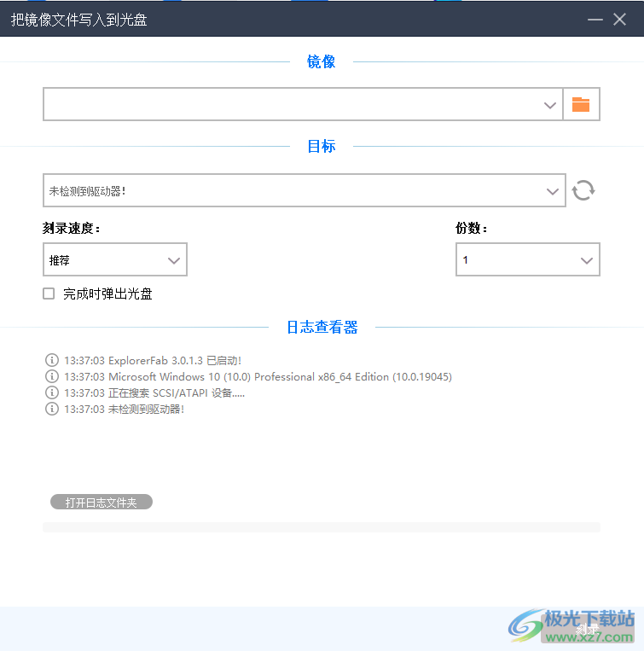The image size is (644, 651).
Task: Select log line ExplorerFab 3.0.1.3 已启动
Action: [x=153, y=360]
